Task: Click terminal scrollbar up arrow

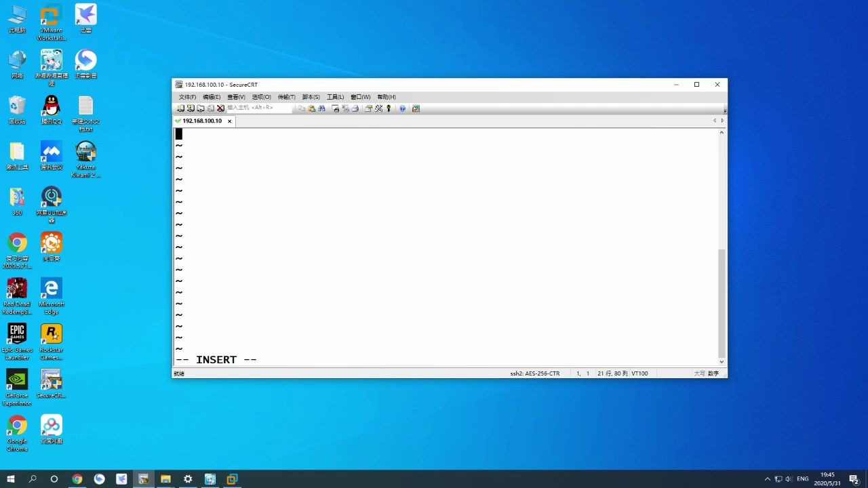Action: click(722, 132)
